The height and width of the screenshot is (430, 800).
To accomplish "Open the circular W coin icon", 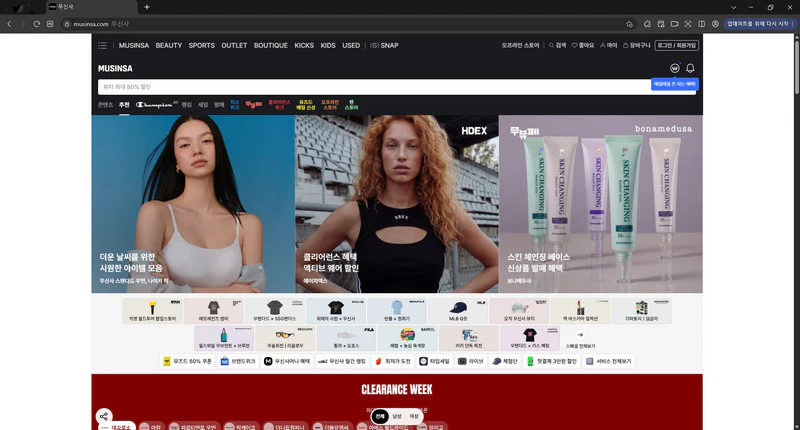I will [674, 68].
